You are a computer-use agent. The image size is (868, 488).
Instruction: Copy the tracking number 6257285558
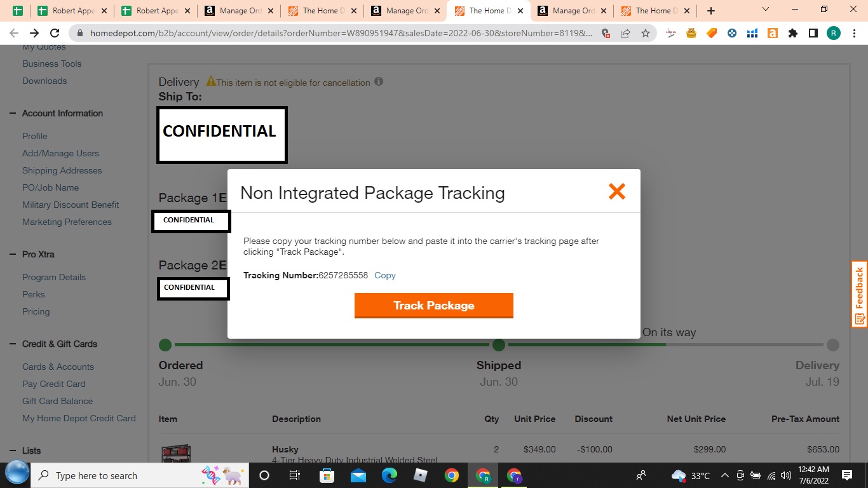[x=384, y=275]
